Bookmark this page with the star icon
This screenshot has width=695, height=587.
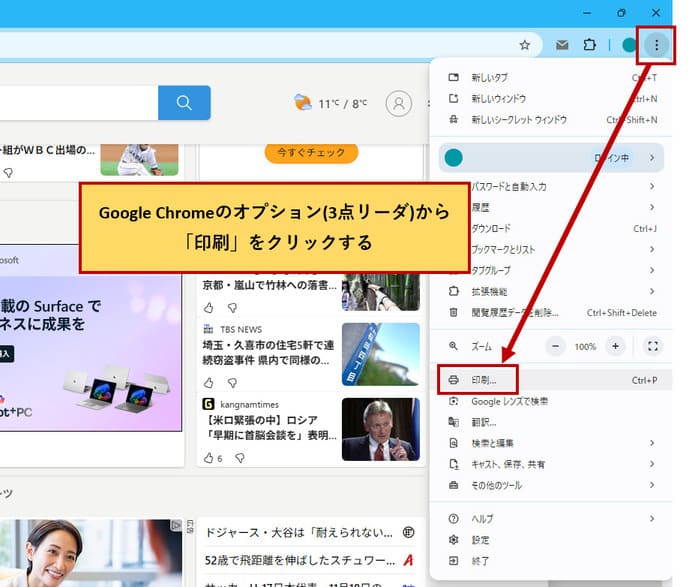click(x=525, y=45)
